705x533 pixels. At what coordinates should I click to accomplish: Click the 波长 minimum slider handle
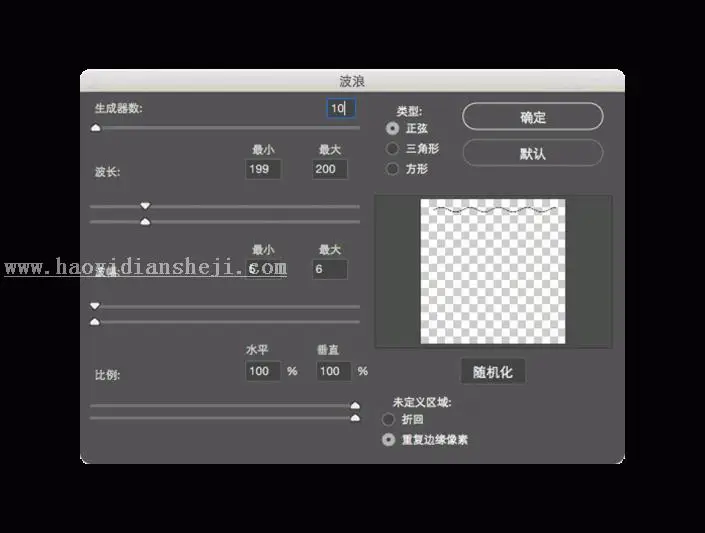[145, 206]
